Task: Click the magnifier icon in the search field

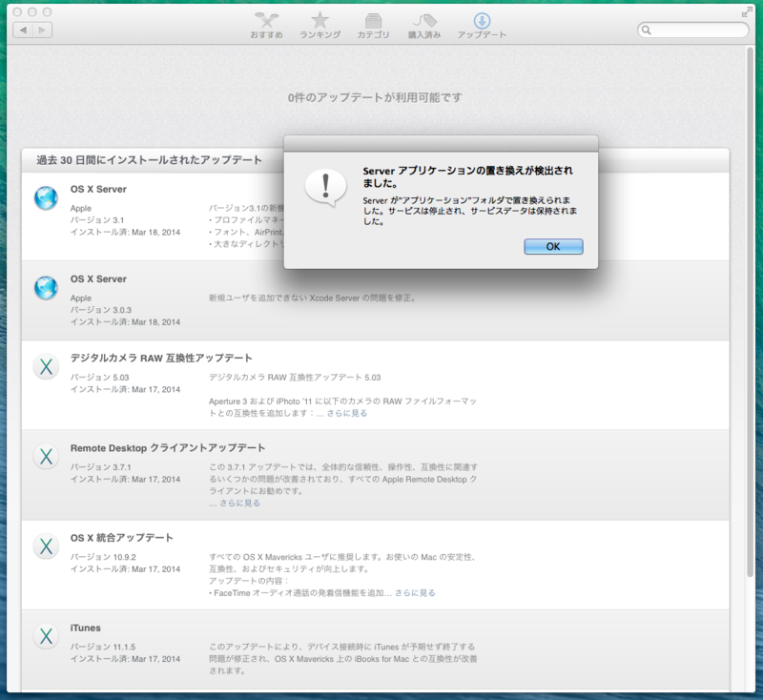Action: point(647,31)
